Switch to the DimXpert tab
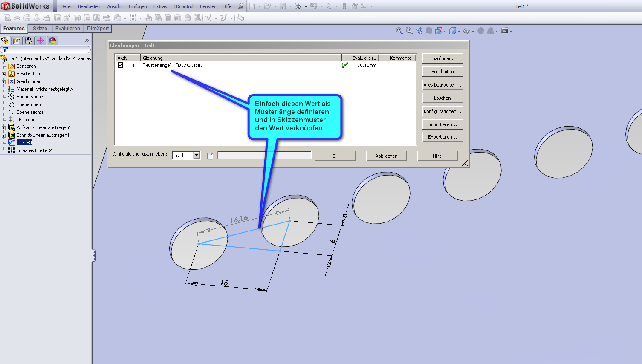This screenshot has width=642, height=364. [98, 29]
